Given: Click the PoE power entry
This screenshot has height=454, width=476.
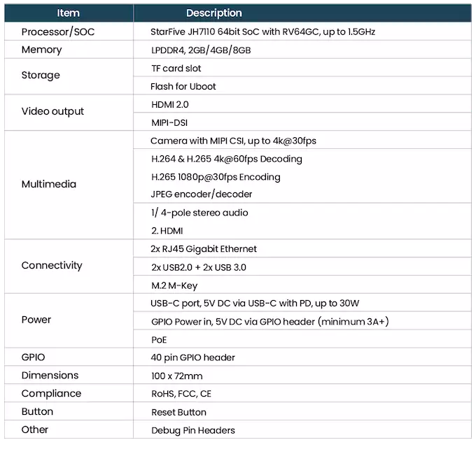Looking at the screenshot, I should pyautogui.click(x=159, y=340).
